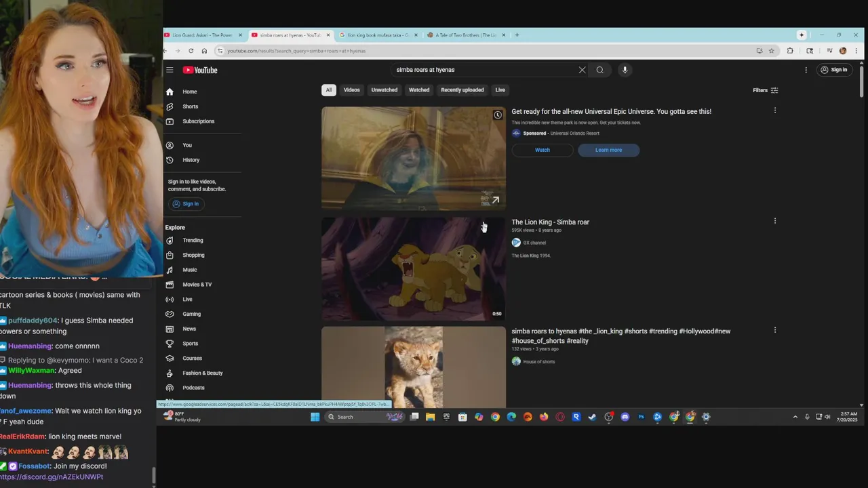868x488 pixels.
Task: Open The Lion King - Simba roar title
Action: coord(550,222)
